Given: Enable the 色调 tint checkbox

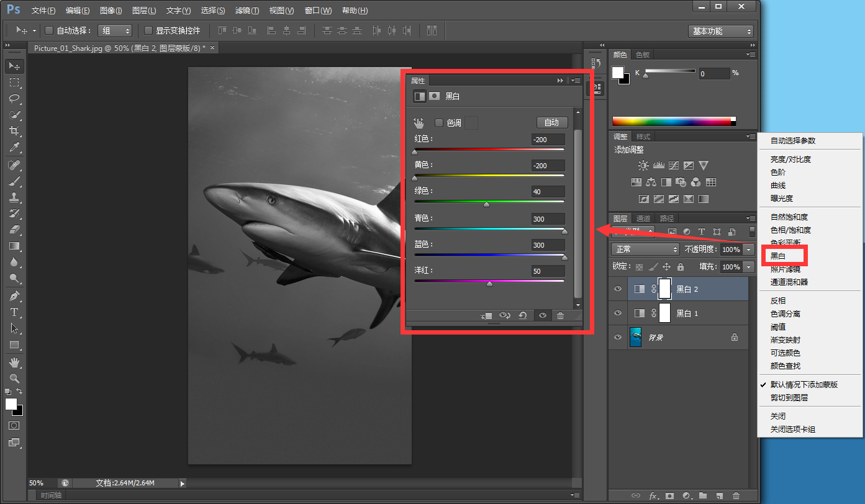Looking at the screenshot, I should [x=439, y=123].
